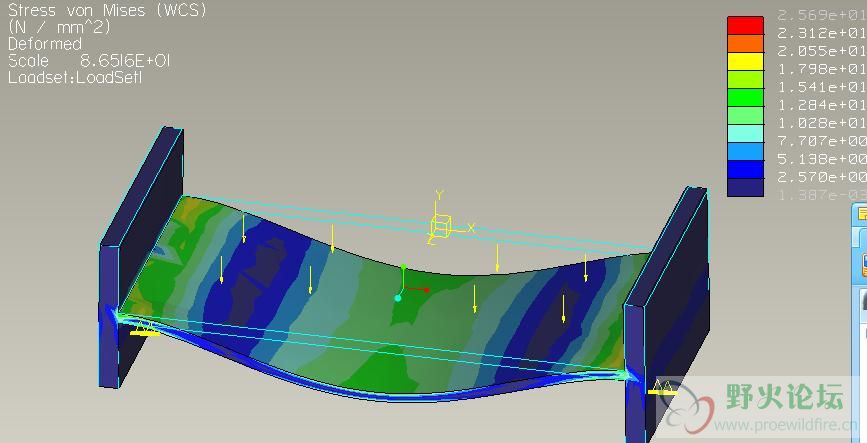Image resolution: width=867 pixels, height=443 pixels.
Task: Select the red-green model origin triad
Action: click(409, 283)
